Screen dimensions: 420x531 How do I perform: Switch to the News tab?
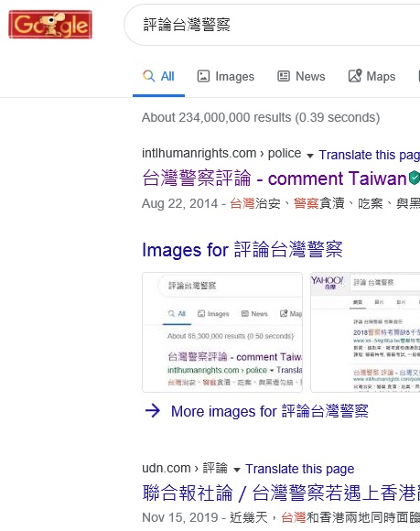pos(301,76)
